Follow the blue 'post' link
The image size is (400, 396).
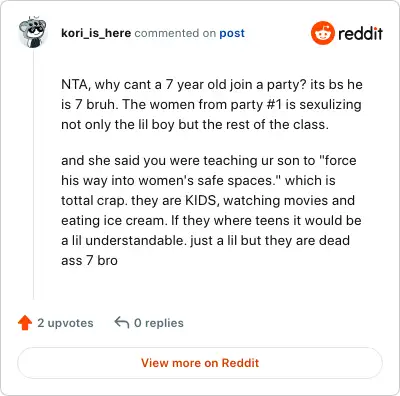pos(232,33)
